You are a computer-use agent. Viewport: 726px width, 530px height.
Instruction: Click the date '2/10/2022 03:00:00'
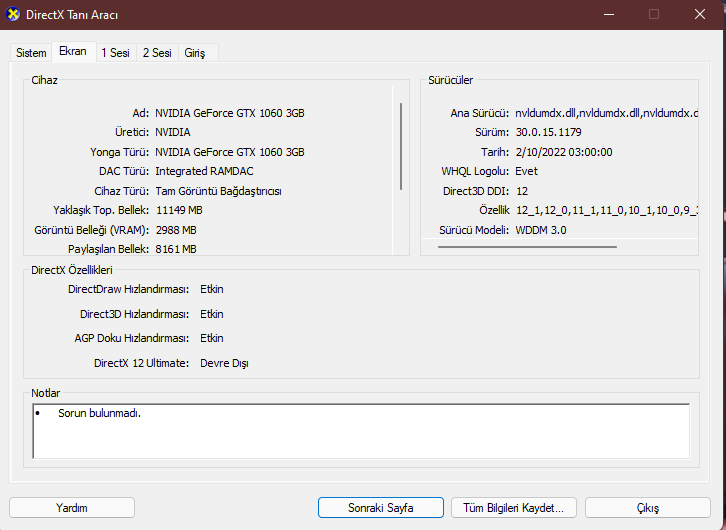tap(564, 152)
